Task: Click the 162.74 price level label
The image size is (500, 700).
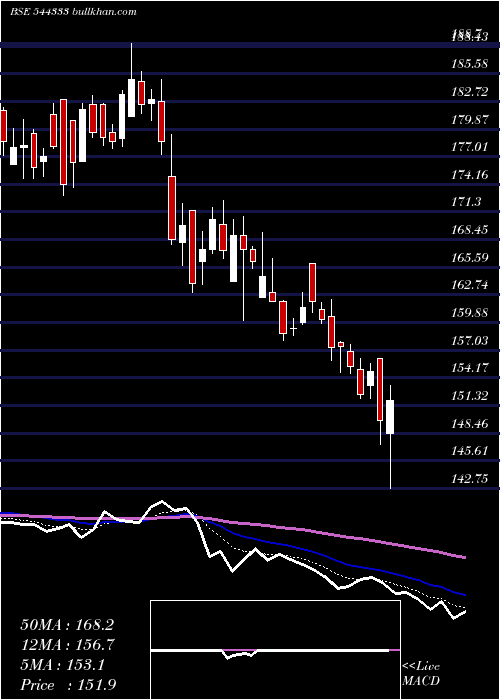Action: pyautogui.click(x=469, y=285)
